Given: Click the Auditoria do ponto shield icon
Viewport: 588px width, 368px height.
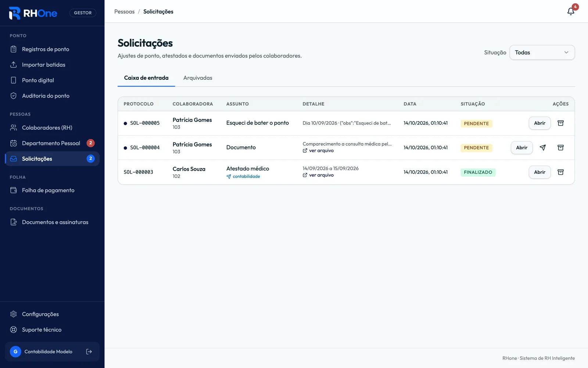Looking at the screenshot, I should (14, 96).
